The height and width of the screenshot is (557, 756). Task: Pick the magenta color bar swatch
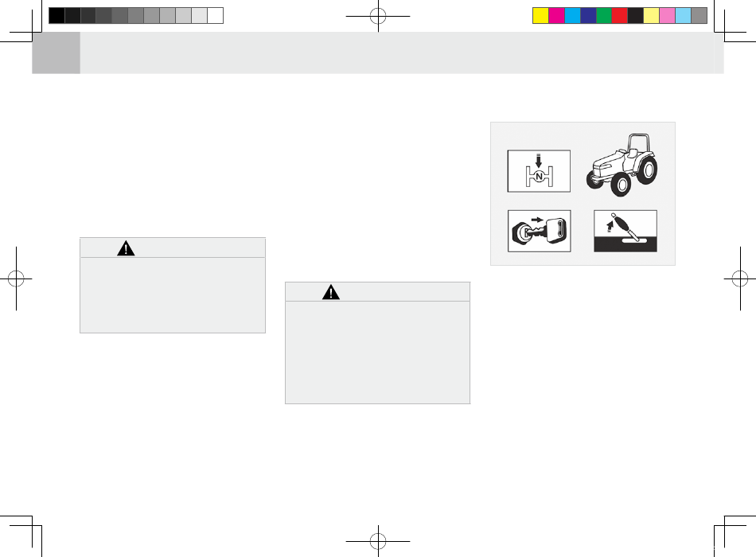pyautogui.click(x=556, y=15)
